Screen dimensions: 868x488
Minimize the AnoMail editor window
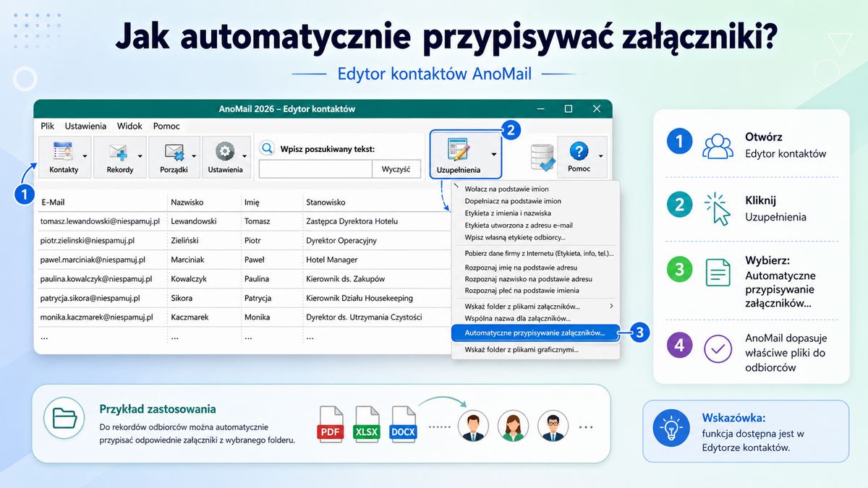540,108
